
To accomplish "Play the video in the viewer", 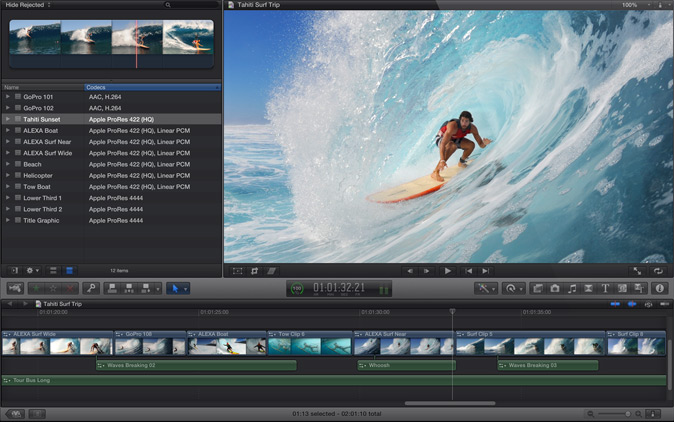I will point(447,270).
